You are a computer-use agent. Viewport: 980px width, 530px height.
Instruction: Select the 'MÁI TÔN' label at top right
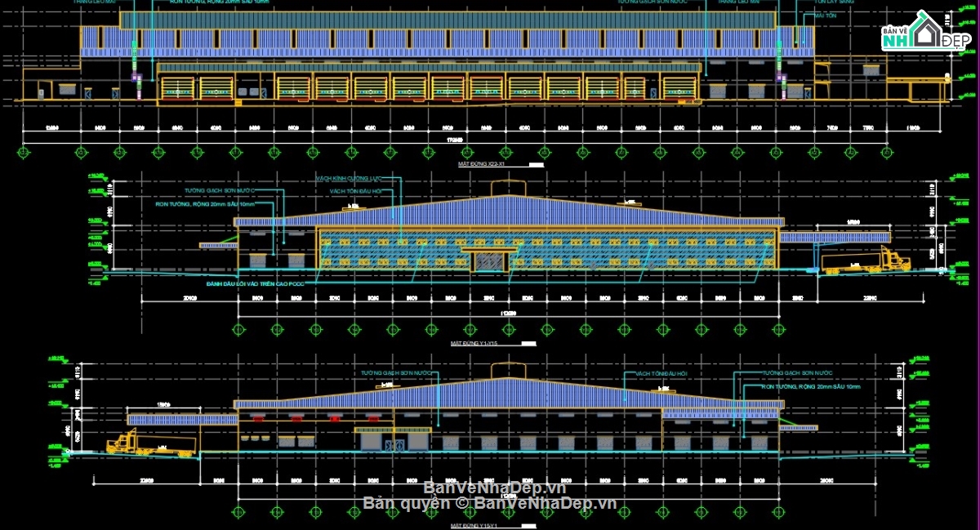[823, 16]
